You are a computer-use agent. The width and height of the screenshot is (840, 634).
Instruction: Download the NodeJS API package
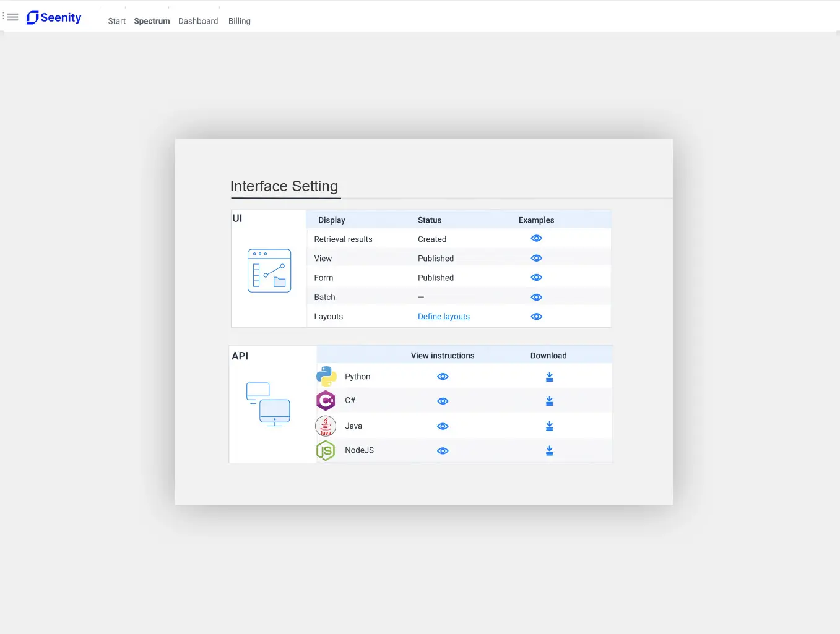click(x=549, y=451)
